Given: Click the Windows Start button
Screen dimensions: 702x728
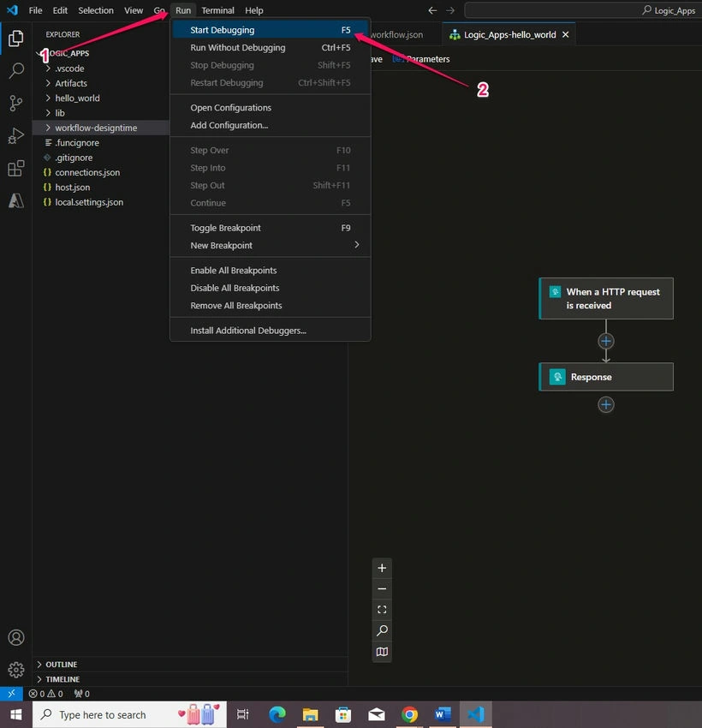Looking at the screenshot, I should 15,714.
